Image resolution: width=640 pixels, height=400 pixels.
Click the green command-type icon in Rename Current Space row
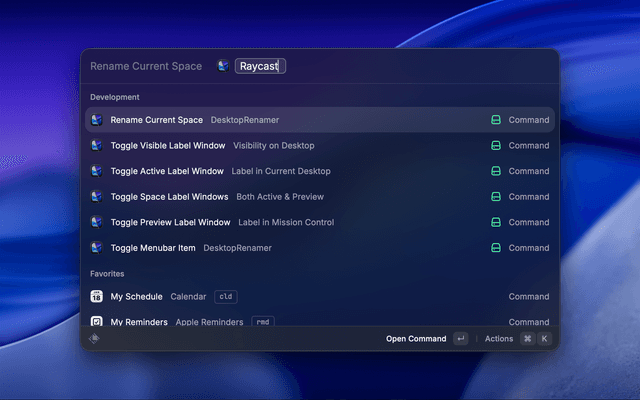495,120
